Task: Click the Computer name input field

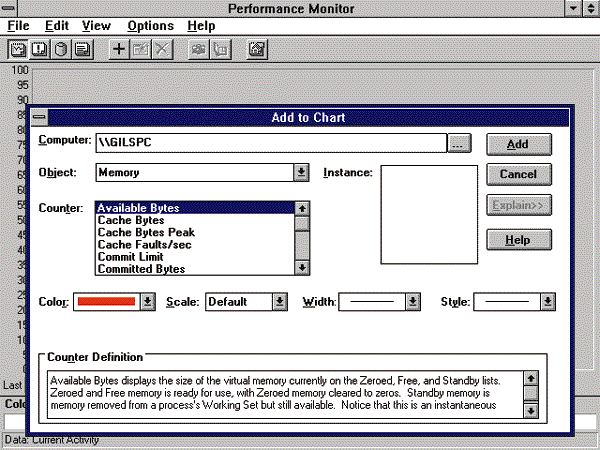Action: point(271,143)
